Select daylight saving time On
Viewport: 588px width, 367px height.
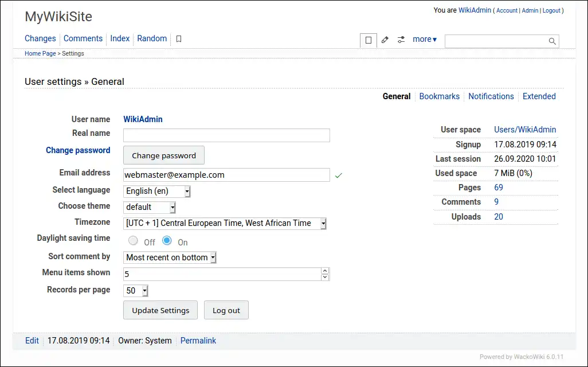coord(167,241)
